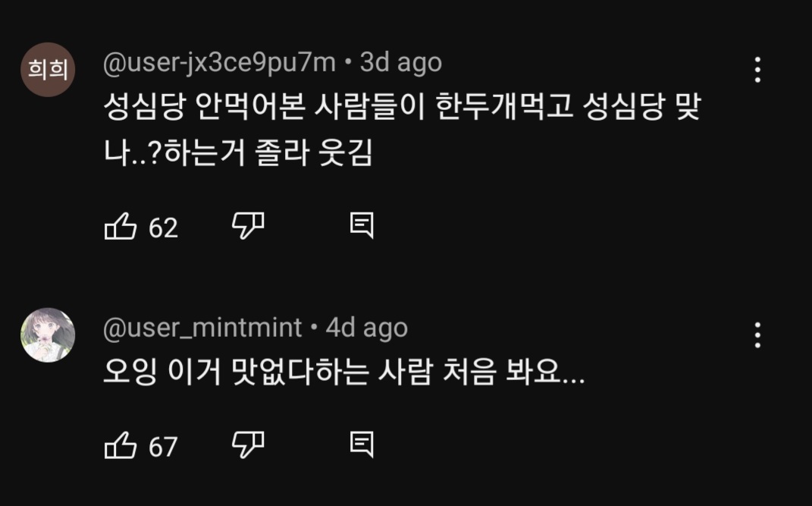This screenshot has width=812, height=506.
Task: Dislike the comment by @user-jx3ce9pu7m
Action: (247, 225)
